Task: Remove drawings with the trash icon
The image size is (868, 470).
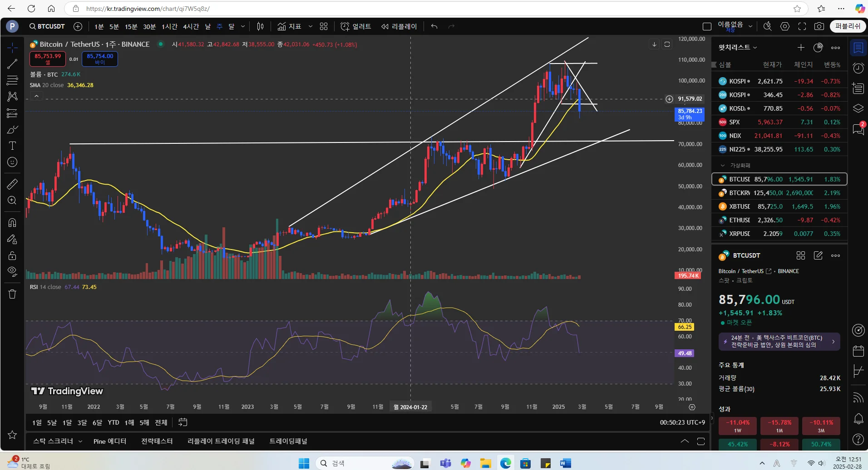Action: pos(12,294)
